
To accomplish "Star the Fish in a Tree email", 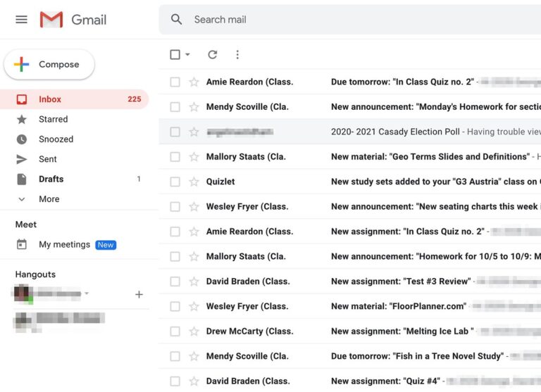I will (194, 356).
